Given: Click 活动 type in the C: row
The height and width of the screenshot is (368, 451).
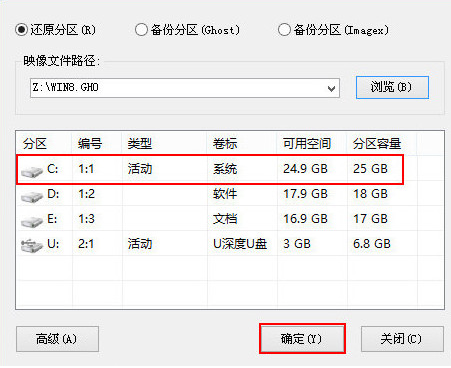Looking at the screenshot, I should [x=140, y=169].
